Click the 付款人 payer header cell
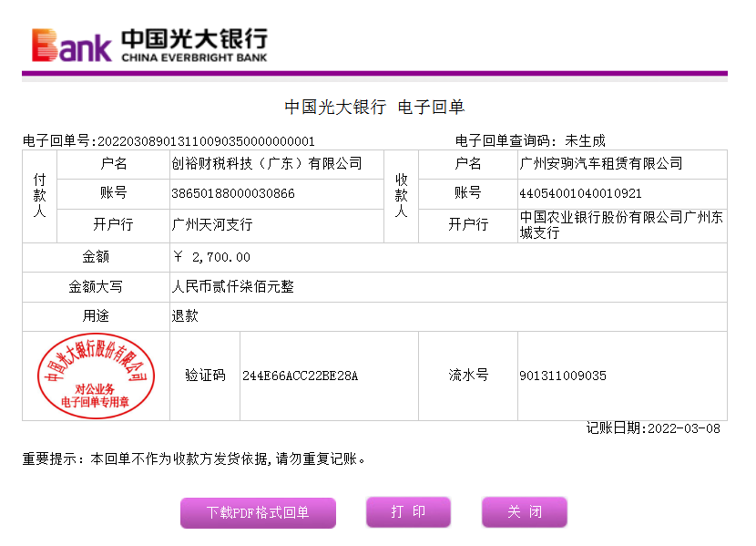Image resolution: width=756 pixels, height=546 pixels. (x=39, y=196)
